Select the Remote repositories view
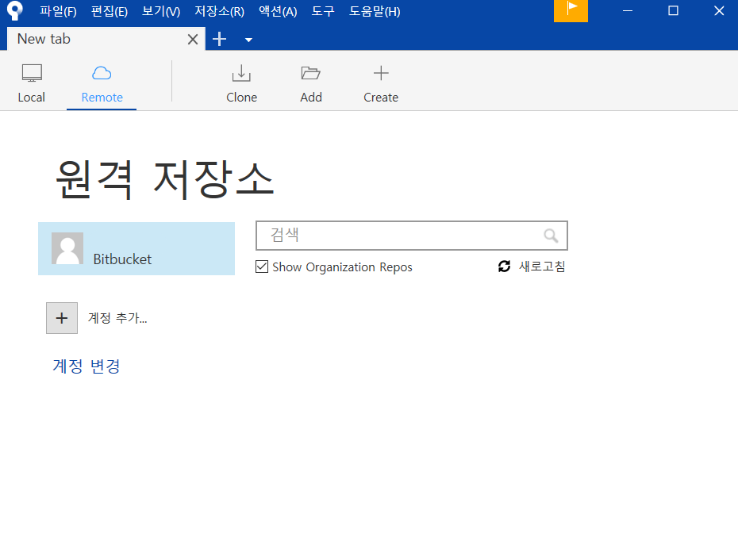Image resolution: width=738 pixels, height=560 pixels. tap(102, 84)
